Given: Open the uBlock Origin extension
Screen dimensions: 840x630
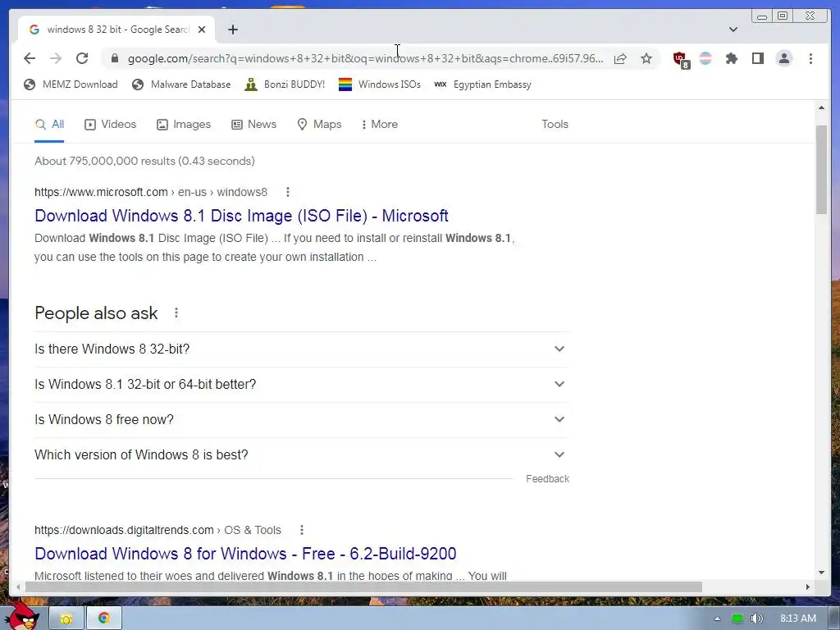Looking at the screenshot, I should click(x=680, y=59).
